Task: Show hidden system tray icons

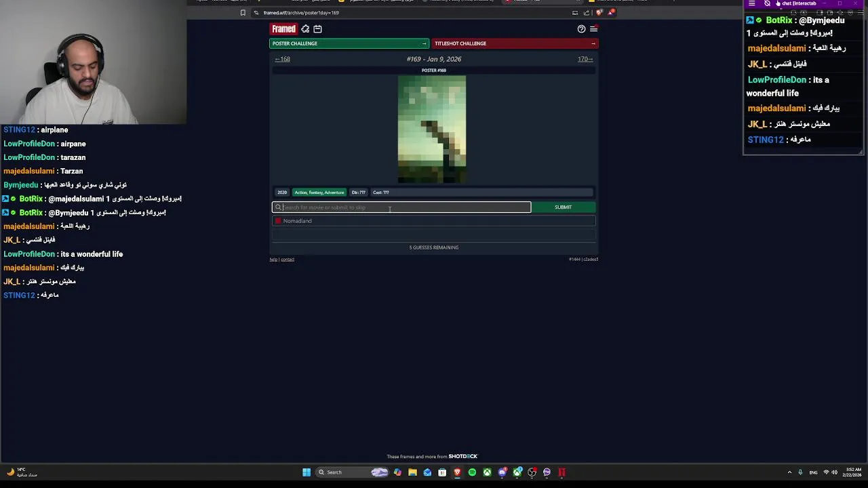Action: pos(789,472)
